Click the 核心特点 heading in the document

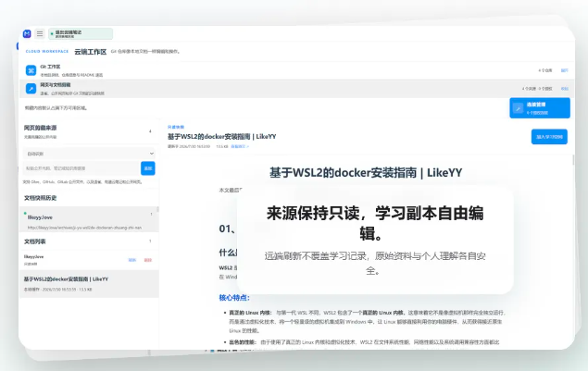pos(234,298)
